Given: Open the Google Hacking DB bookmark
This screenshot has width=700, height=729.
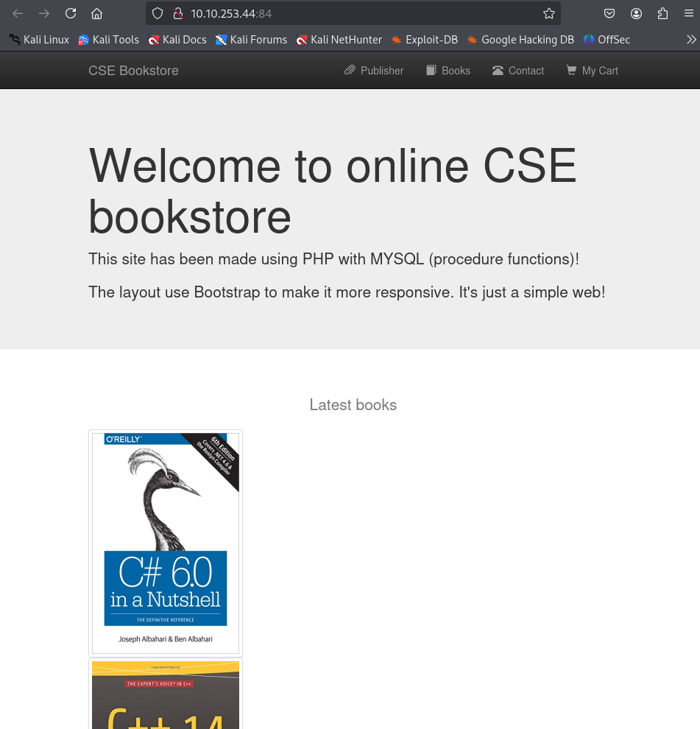Looking at the screenshot, I should click(520, 40).
